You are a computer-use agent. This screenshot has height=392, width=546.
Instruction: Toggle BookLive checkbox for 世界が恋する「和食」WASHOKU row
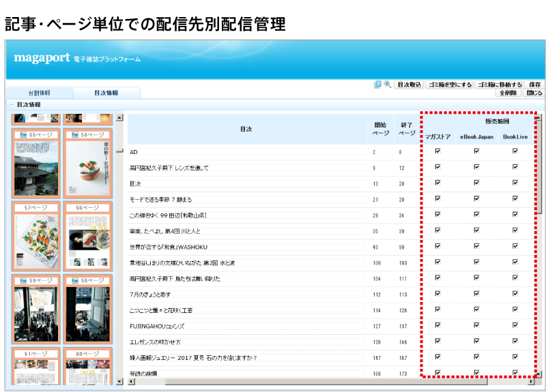(x=515, y=245)
